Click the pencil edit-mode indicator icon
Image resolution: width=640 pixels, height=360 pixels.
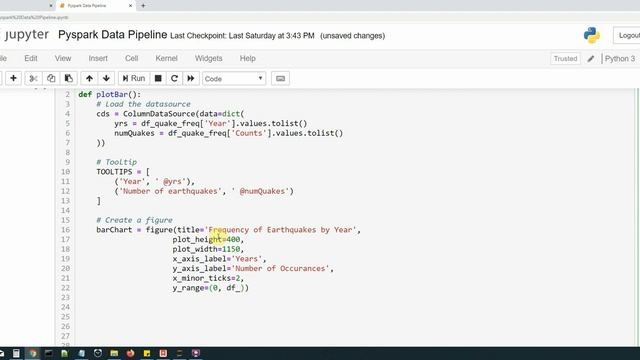pos(591,59)
